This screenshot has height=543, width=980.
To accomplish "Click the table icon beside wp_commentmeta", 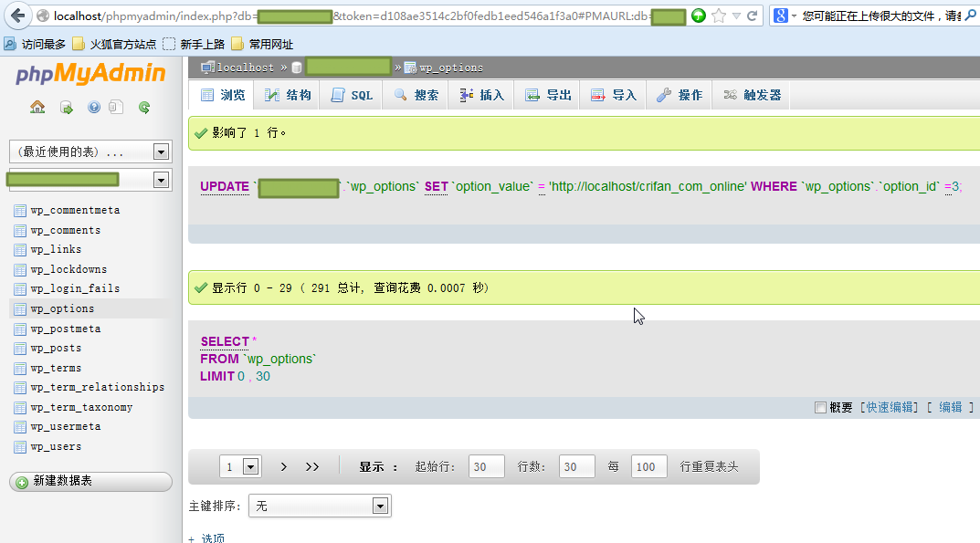I will [20, 211].
